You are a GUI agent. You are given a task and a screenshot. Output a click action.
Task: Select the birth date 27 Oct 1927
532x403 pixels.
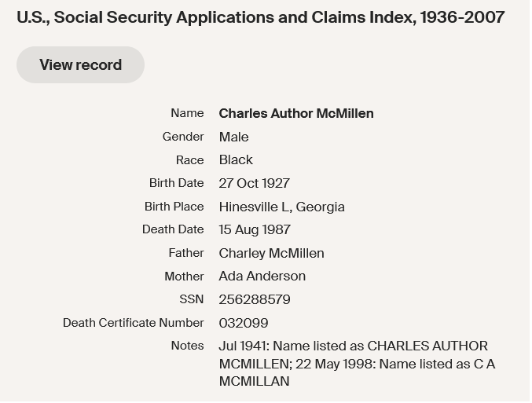tap(254, 183)
